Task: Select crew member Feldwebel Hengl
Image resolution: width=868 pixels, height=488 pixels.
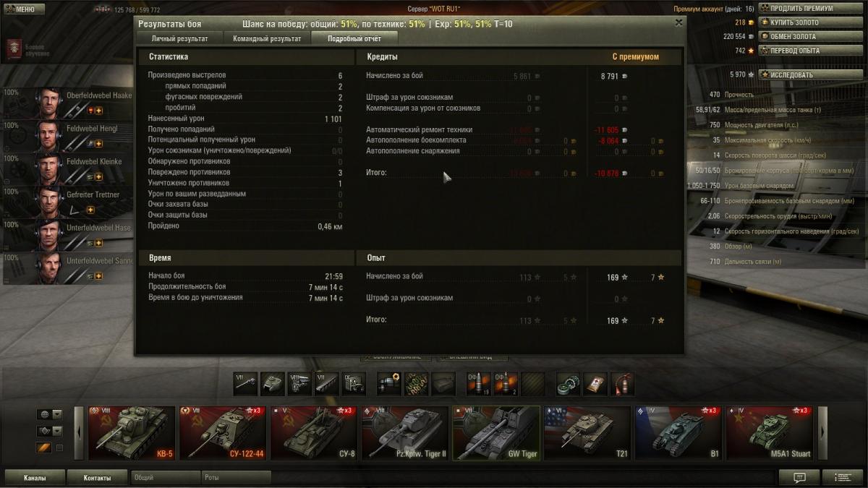Action: click(x=69, y=135)
